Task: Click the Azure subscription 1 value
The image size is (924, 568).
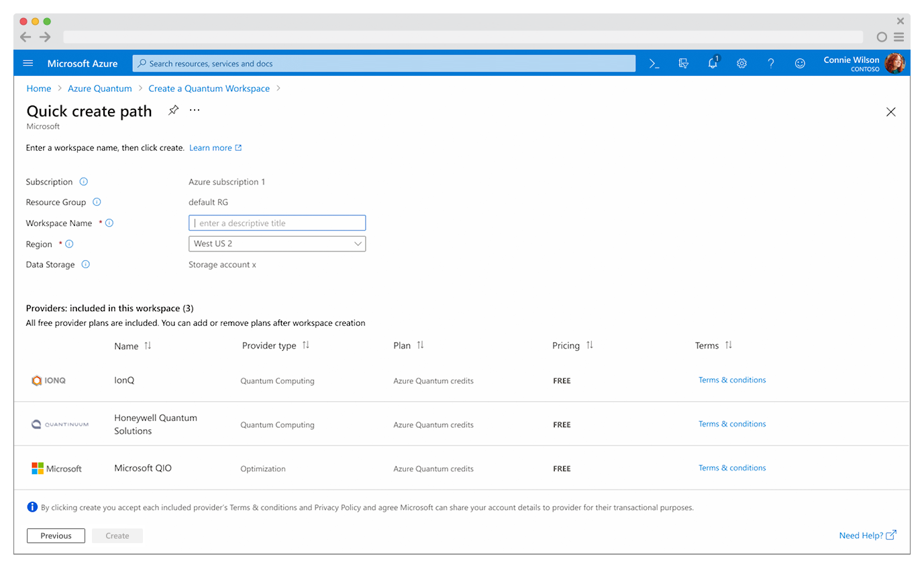Action: click(227, 182)
